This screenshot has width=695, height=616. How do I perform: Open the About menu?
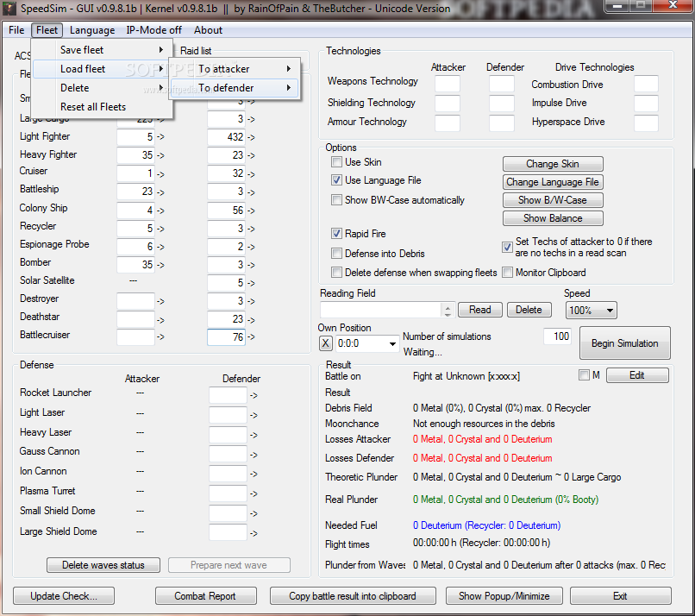[x=208, y=30]
